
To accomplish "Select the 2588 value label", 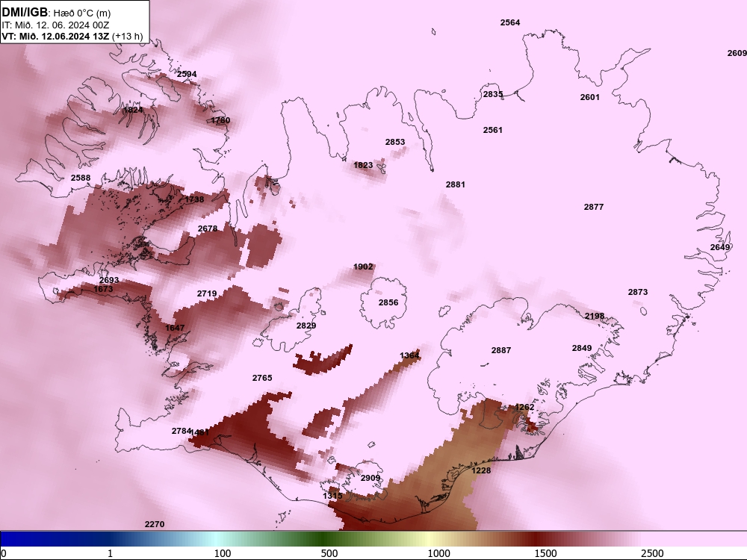I will pyautogui.click(x=81, y=178).
